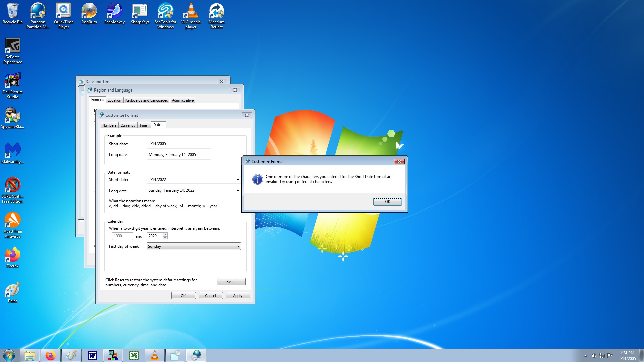This screenshot has width=644, height=362.
Task: Open Paint from the taskbar
Action: (x=71, y=355)
